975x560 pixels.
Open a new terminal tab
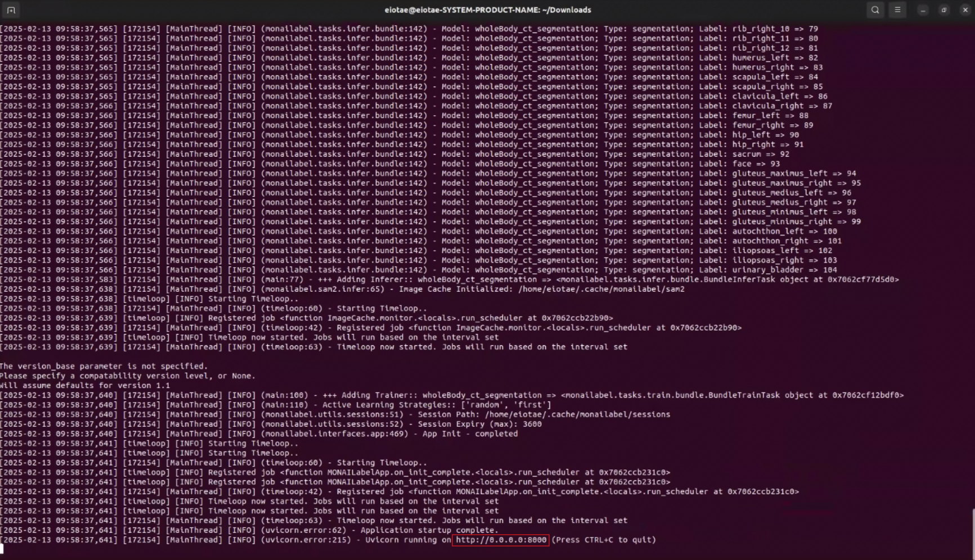click(11, 10)
